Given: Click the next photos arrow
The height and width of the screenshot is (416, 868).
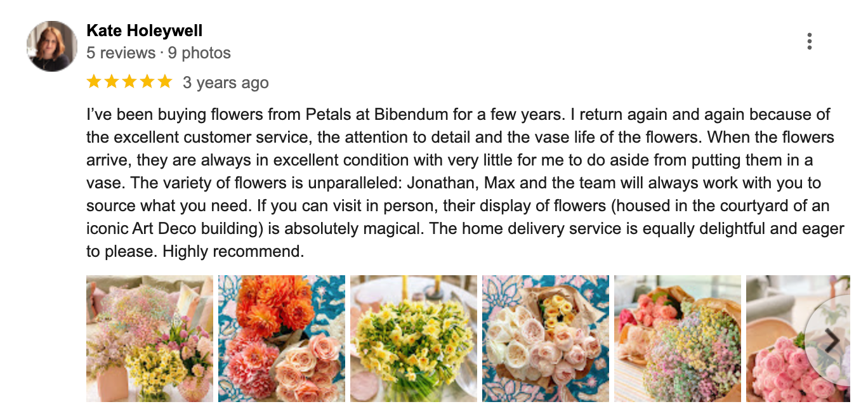Looking at the screenshot, I should [831, 341].
